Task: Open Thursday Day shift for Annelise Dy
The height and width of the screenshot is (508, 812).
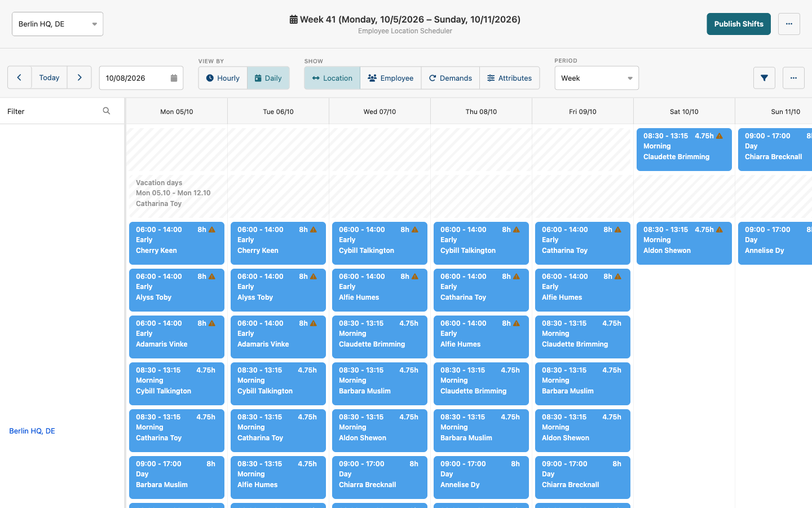Action: [481, 477]
